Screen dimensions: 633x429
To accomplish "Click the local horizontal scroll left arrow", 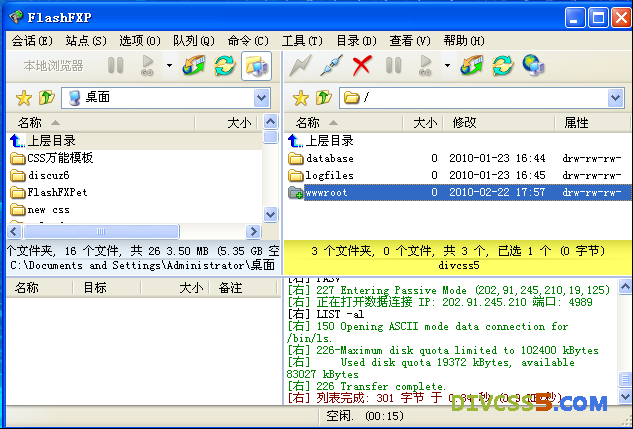I will click(14, 232).
